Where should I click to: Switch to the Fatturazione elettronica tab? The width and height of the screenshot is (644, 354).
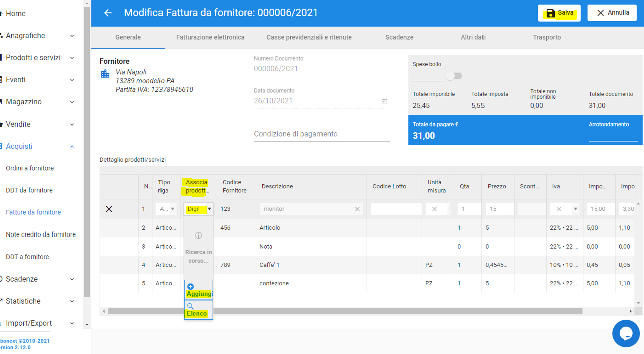tap(210, 37)
